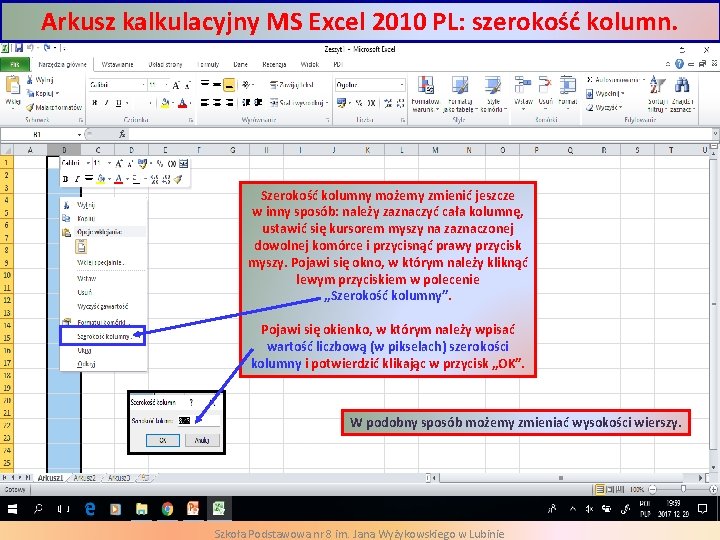Increase font size with the large A icon in the ribbon
The height and width of the screenshot is (540, 720).
(176, 85)
